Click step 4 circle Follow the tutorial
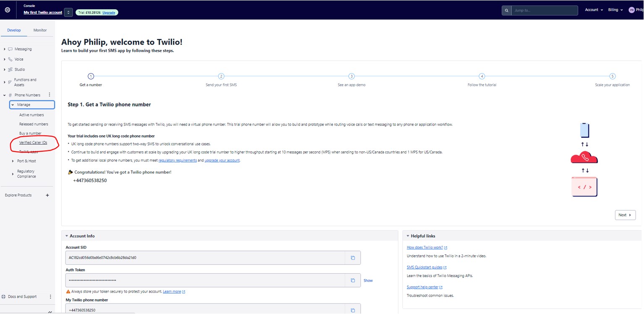Image resolution: width=644 pixels, height=314 pixels. [x=482, y=76]
